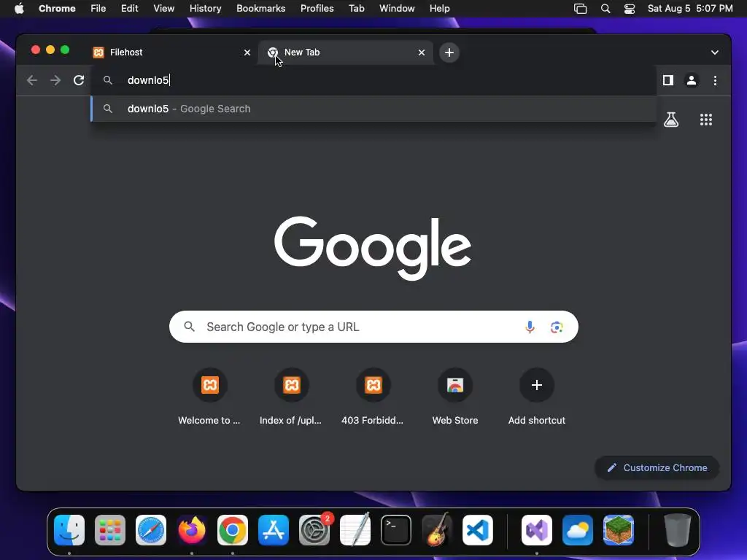Open the Edit menu
Image resolution: width=747 pixels, height=560 pixels.
(x=129, y=9)
